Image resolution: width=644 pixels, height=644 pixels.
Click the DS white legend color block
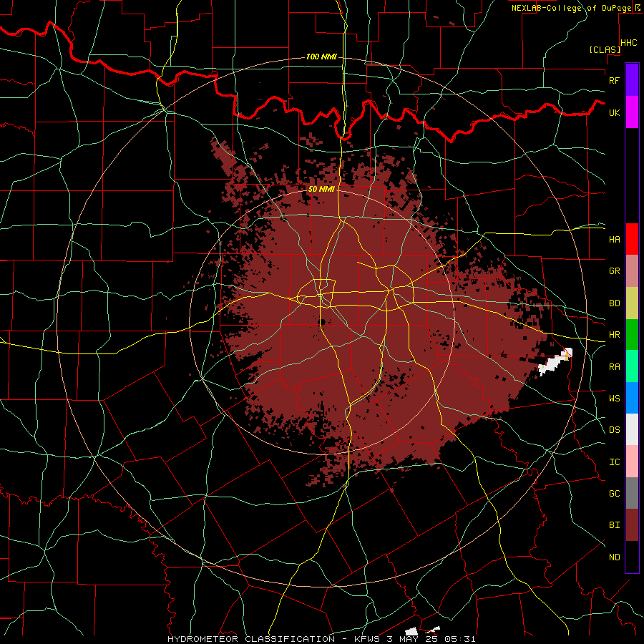(632, 429)
